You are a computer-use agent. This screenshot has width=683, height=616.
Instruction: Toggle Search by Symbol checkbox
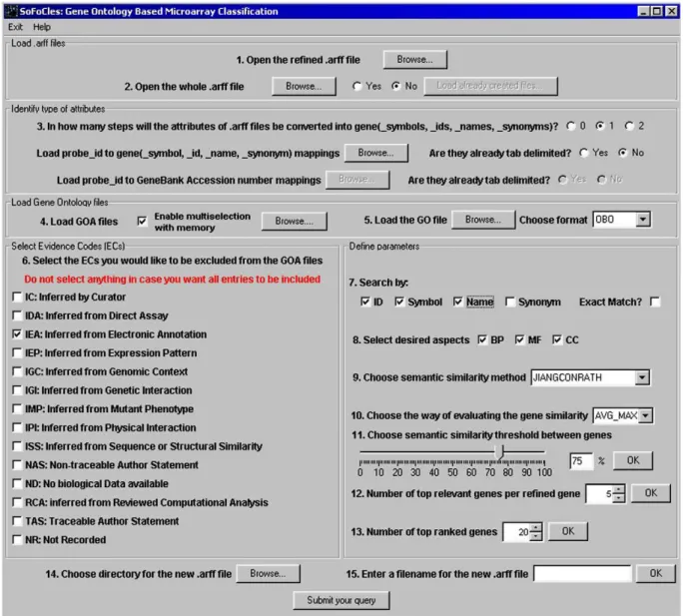pyautogui.click(x=399, y=302)
